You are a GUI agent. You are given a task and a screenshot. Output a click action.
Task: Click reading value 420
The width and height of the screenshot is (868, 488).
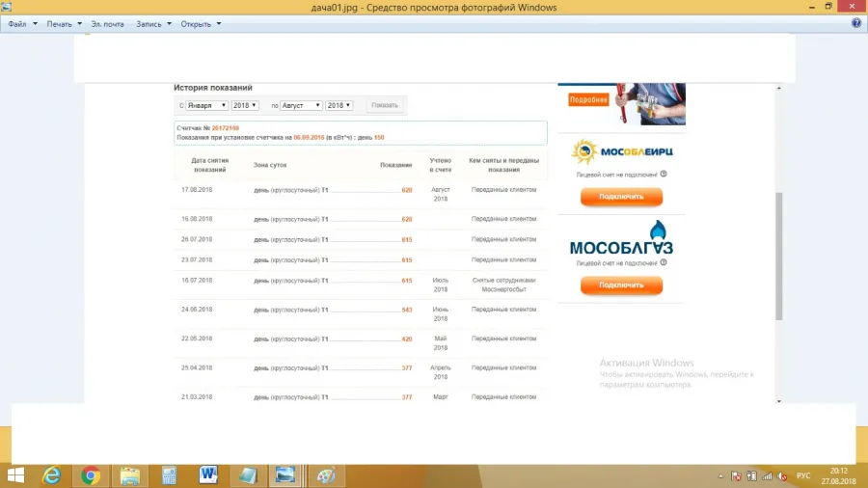(407, 339)
